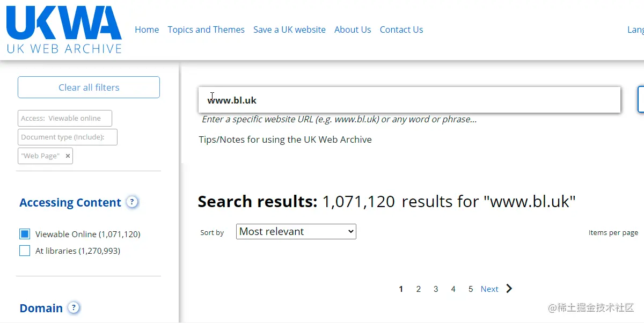Viewport: 644px width, 323px height.
Task: Open help icon beside Accessing Content
Action: [x=132, y=202]
